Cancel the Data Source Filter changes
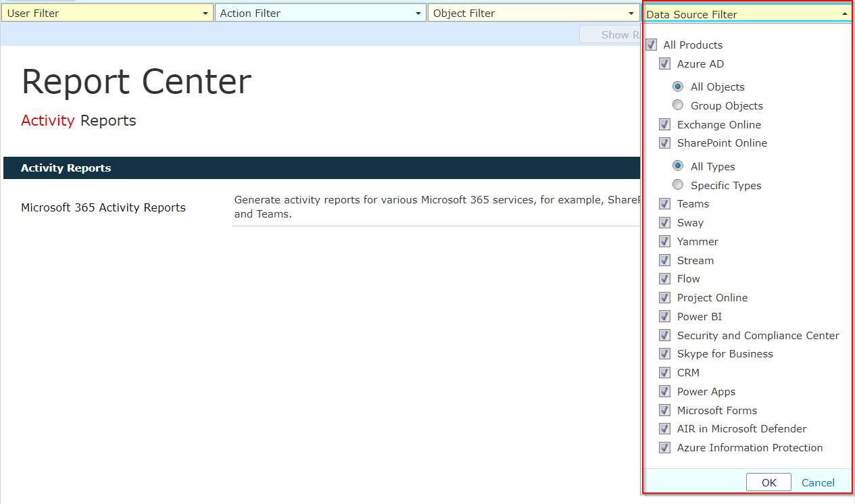855x504 pixels. (x=818, y=482)
